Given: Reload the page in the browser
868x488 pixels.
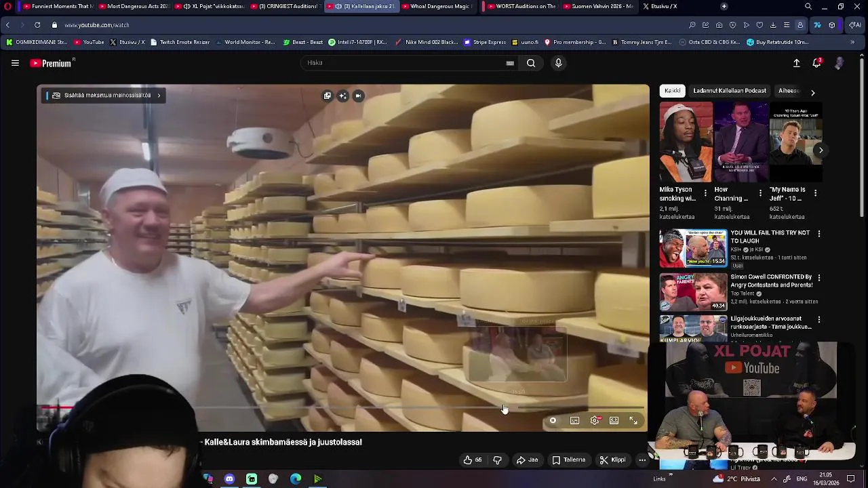Looking at the screenshot, I should click(x=37, y=25).
